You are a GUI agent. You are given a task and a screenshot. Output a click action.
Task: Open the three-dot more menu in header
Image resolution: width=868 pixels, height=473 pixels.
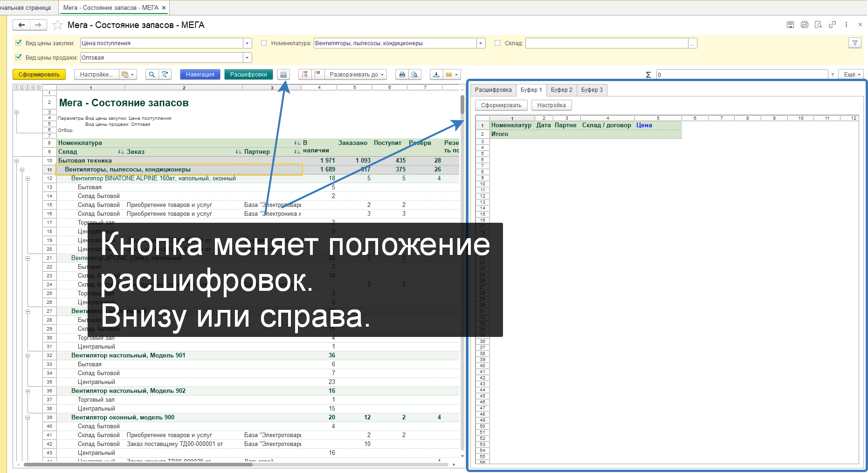(x=846, y=25)
